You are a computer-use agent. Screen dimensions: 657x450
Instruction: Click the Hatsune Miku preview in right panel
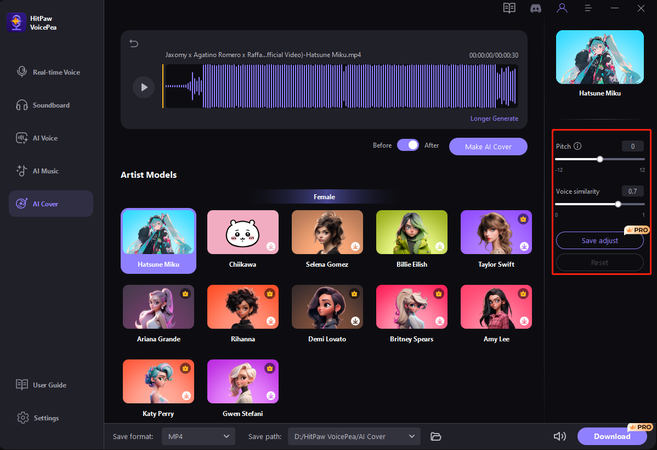(600, 57)
